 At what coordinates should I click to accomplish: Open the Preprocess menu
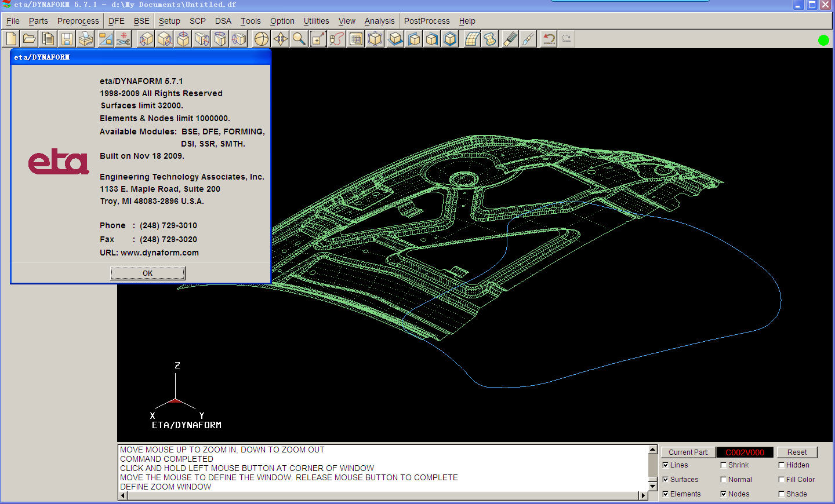tap(78, 21)
